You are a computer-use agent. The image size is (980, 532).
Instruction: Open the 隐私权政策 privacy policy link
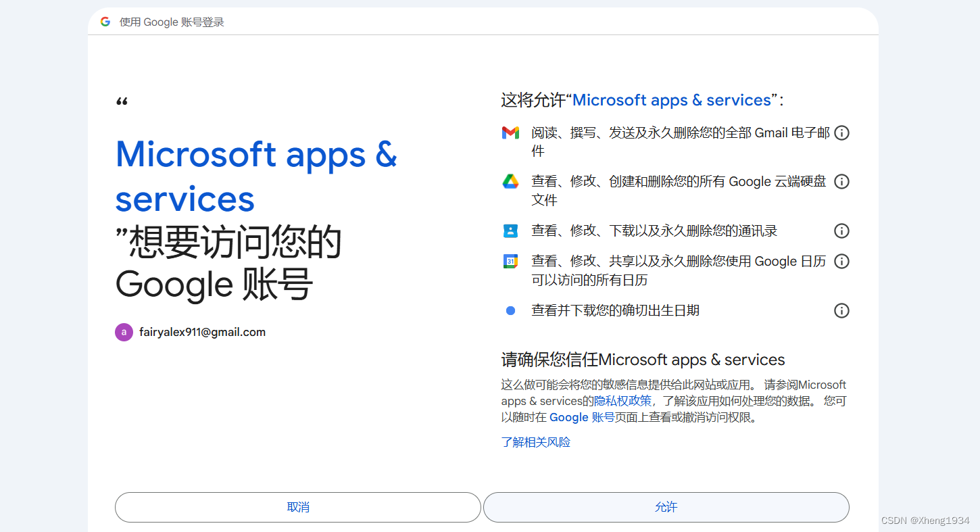[622, 401]
